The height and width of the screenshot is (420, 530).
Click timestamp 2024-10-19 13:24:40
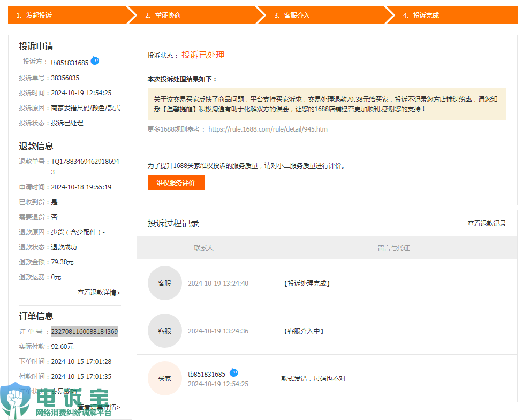pos(218,283)
